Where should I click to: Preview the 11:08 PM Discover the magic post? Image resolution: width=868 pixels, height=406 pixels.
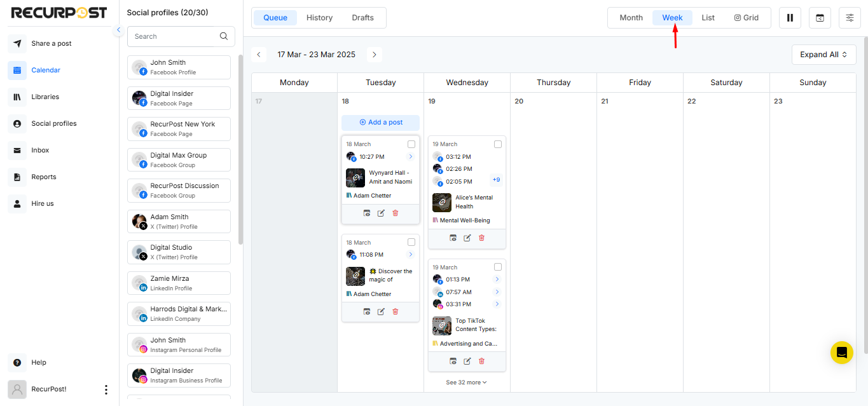point(367,311)
